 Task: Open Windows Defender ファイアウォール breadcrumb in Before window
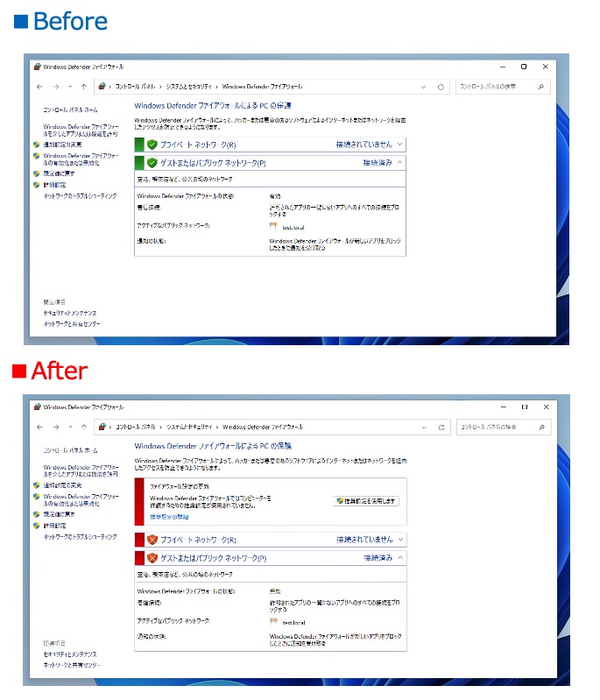coord(262,87)
